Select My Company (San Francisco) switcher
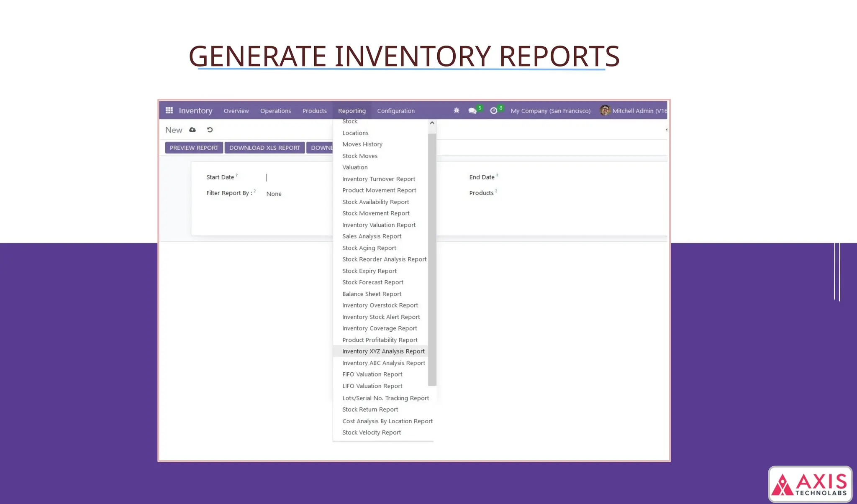The height and width of the screenshot is (504, 857). (551, 111)
